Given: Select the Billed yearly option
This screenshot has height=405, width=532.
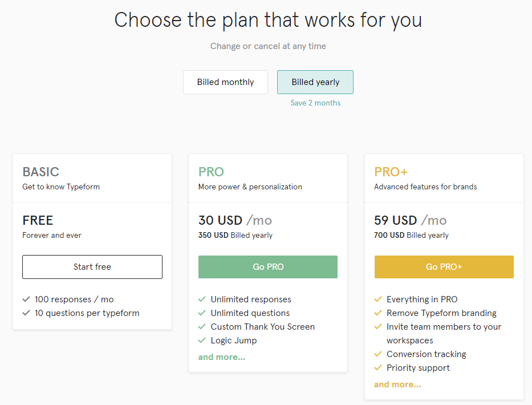Looking at the screenshot, I should pyautogui.click(x=315, y=82).
